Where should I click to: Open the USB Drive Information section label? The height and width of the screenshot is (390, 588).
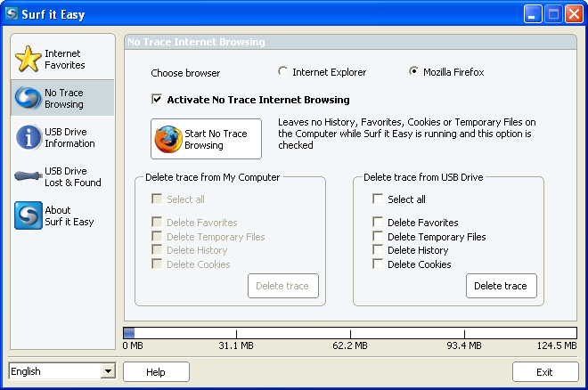click(69, 137)
